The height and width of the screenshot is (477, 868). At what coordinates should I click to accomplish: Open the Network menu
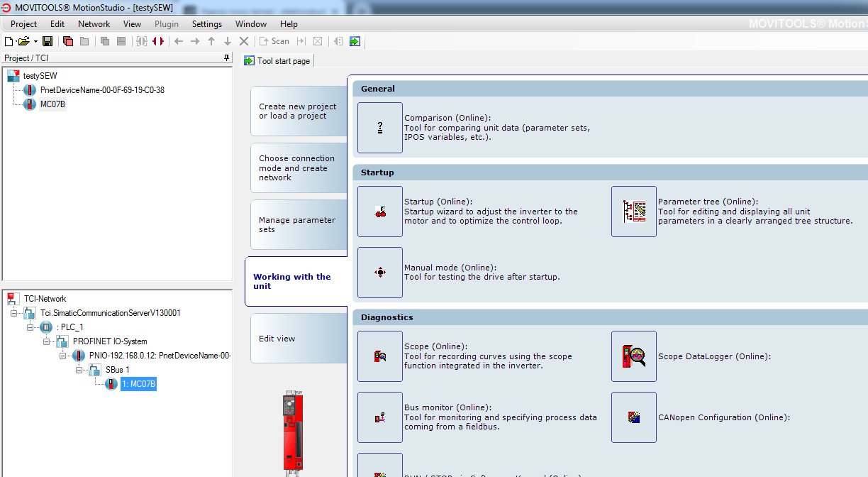coord(94,24)
